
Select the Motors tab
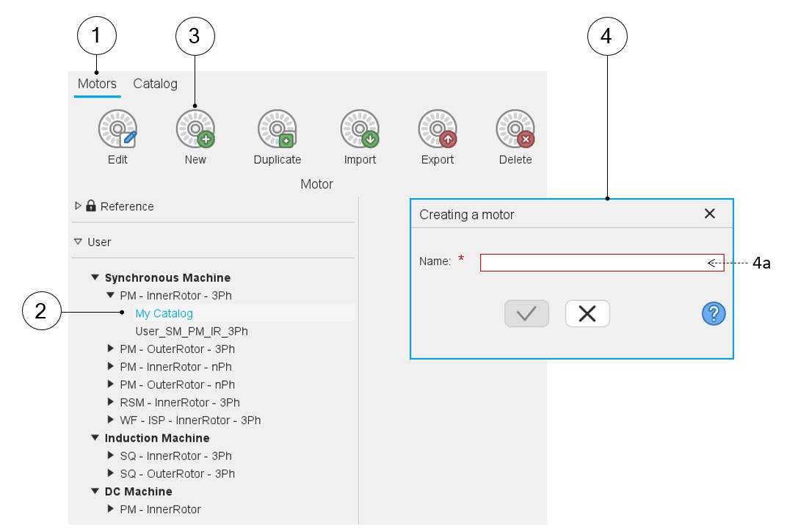(x=97, y=84)
